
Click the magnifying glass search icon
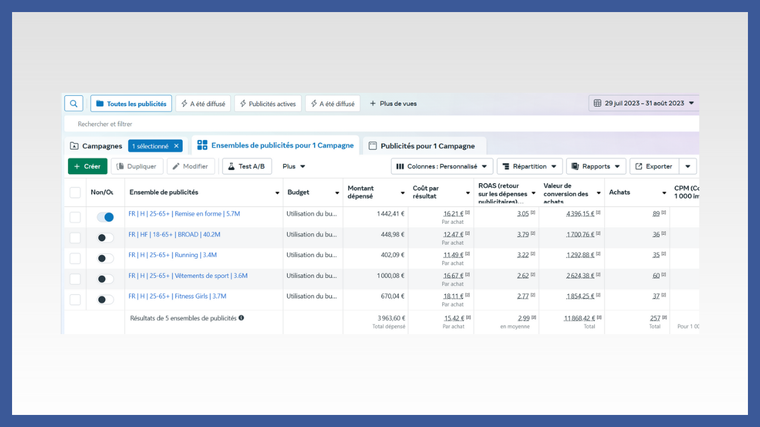[x=74, y=104]
